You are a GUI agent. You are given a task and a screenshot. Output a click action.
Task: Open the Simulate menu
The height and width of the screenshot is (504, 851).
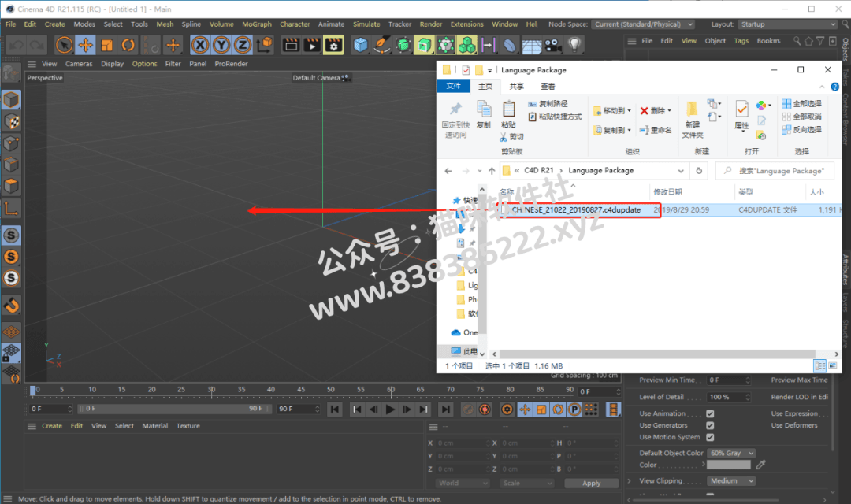tap(366, 24)
